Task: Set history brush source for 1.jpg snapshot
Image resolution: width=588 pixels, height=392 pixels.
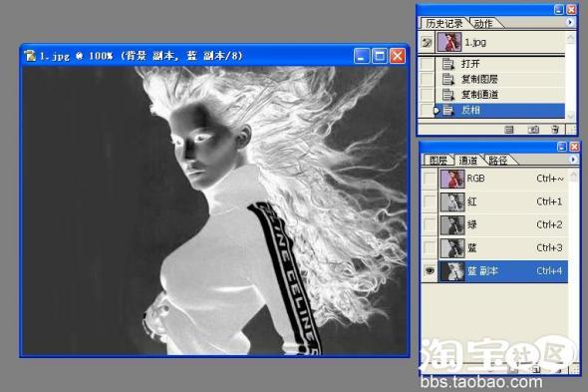Action: 427,43
